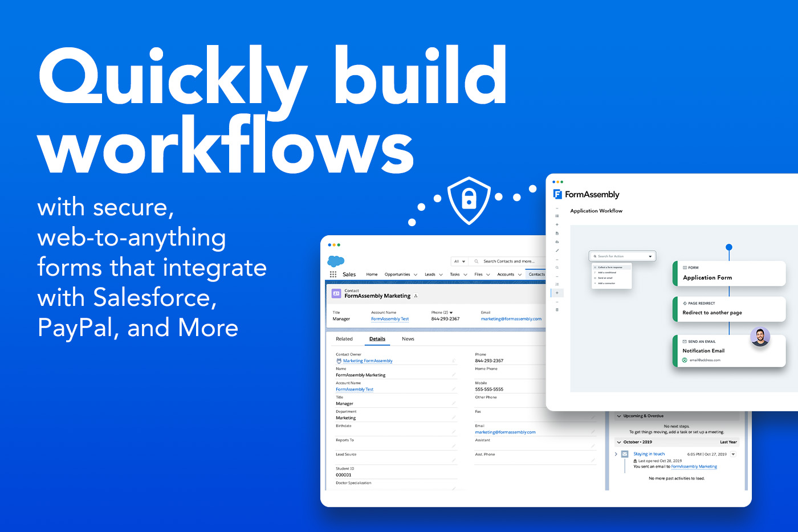Image resolution: width=798 pixels, height=532 pixels.
Task: Go to the Salesforce Home tab
Action: [372, 275]
